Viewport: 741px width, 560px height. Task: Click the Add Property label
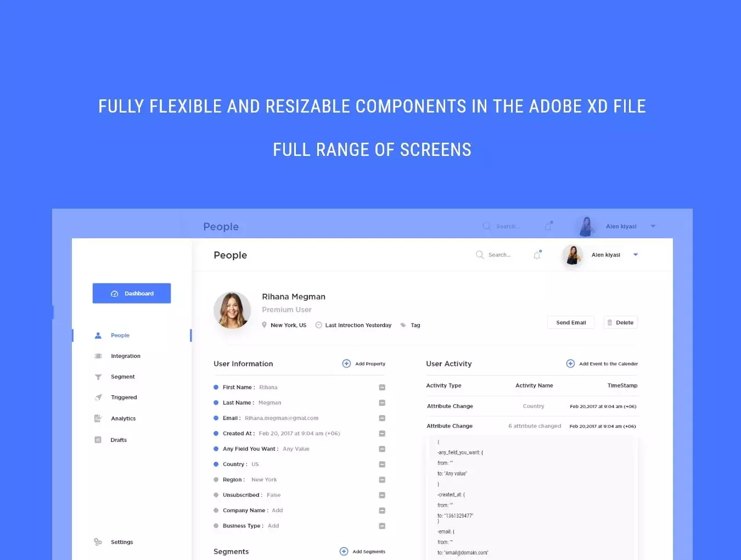click(x=370, y=364)
